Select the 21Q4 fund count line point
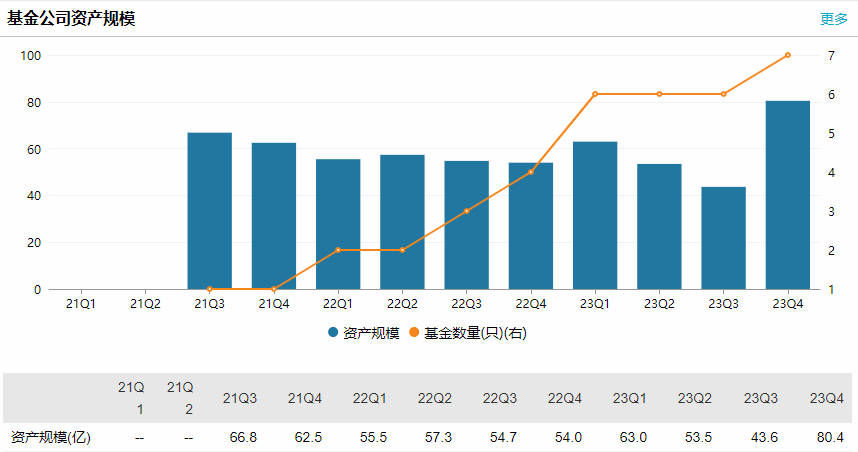 (274, 289)
